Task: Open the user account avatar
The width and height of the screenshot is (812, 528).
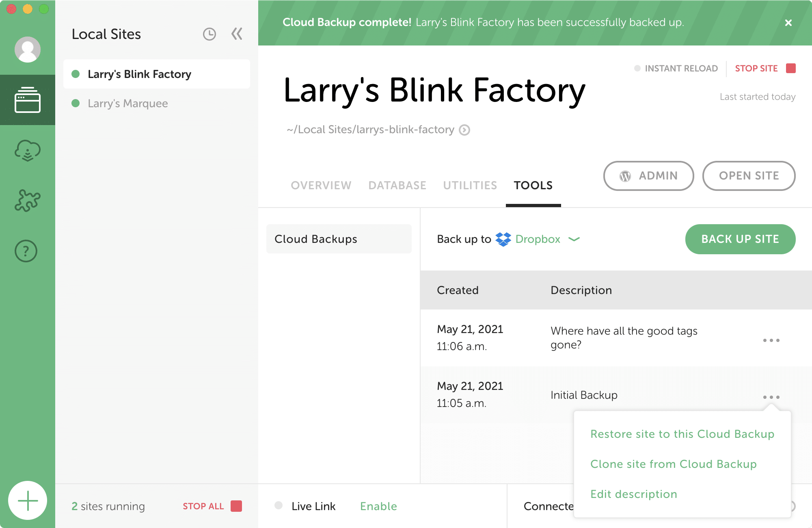Action: (x=28, y=50)
